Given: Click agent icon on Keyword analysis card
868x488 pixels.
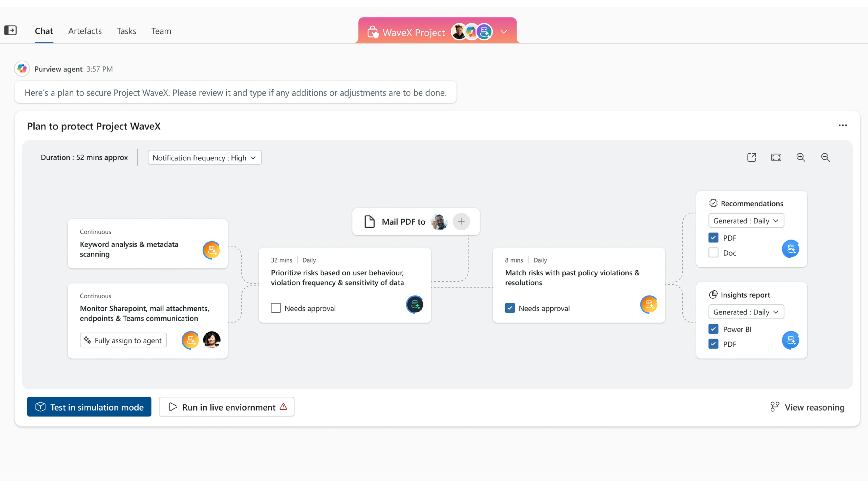Looking at the screenshot, I should [211, 250].
